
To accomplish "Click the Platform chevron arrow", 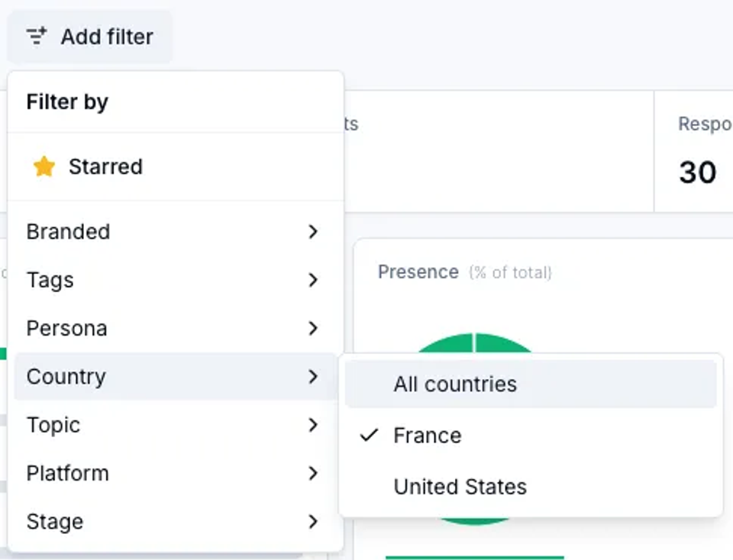I will (313, 473).
